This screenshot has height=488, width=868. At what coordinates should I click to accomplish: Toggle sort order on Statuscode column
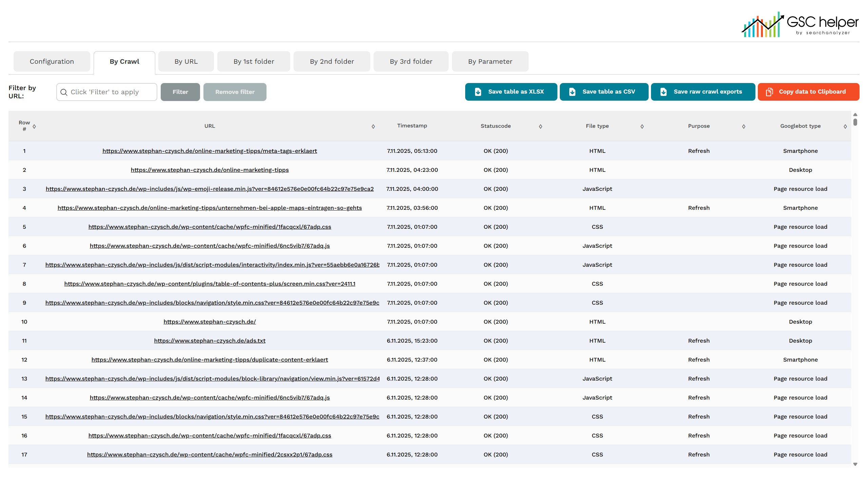tap(540, 126)
